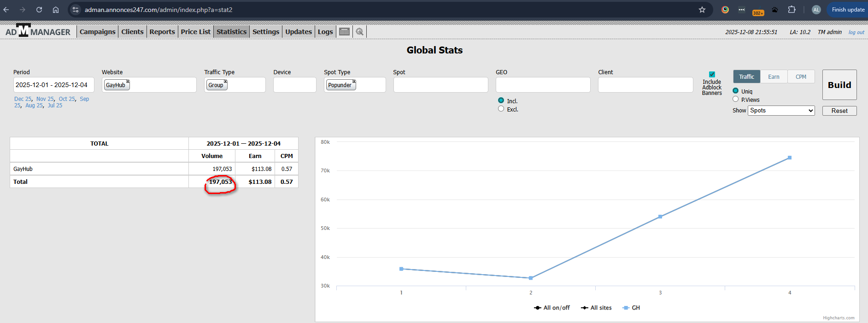868x323 pixels.
Task: Select the Excl. GEO radio option
Action: click(501, 109)
